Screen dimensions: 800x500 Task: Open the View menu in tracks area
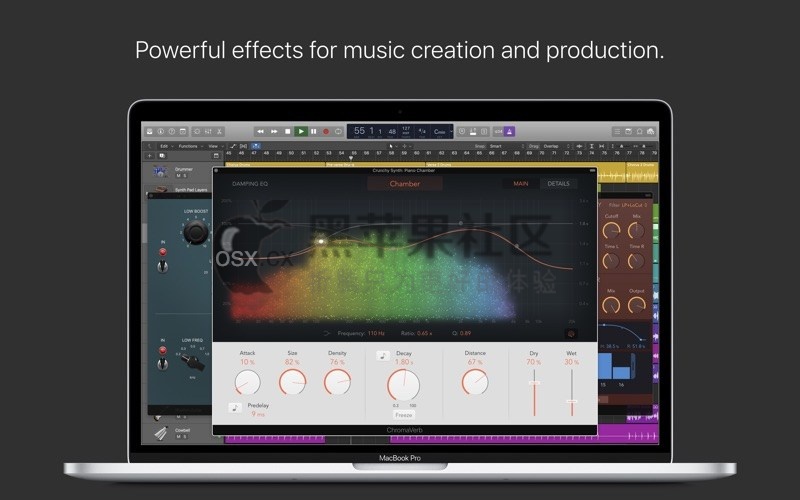(x=214, y=146)
